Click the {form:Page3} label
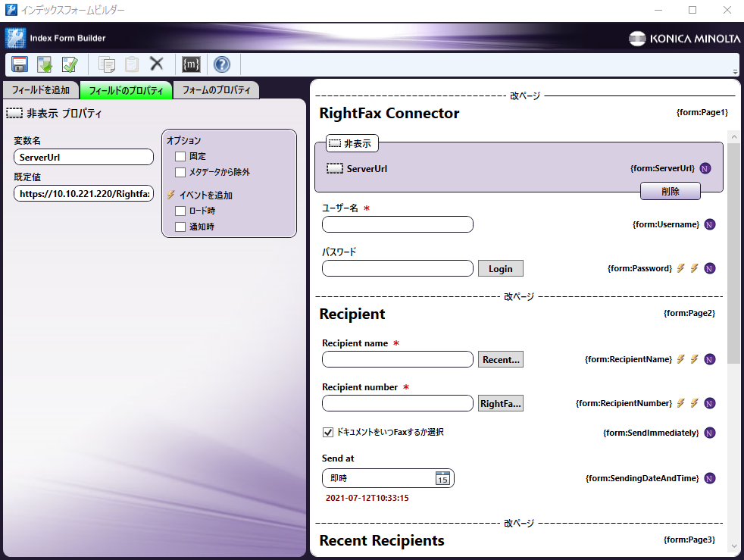The width and height of the screenshot is (744, 560). point(689,540)
